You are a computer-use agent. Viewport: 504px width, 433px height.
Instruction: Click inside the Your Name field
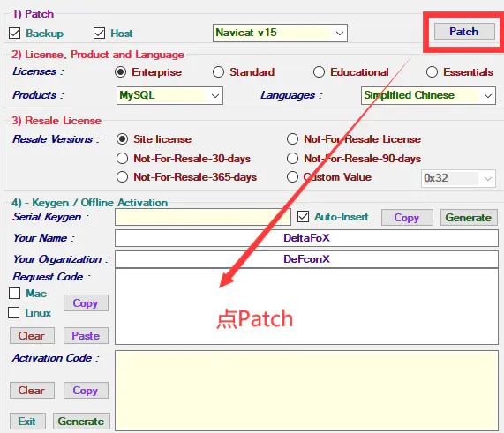306,238
